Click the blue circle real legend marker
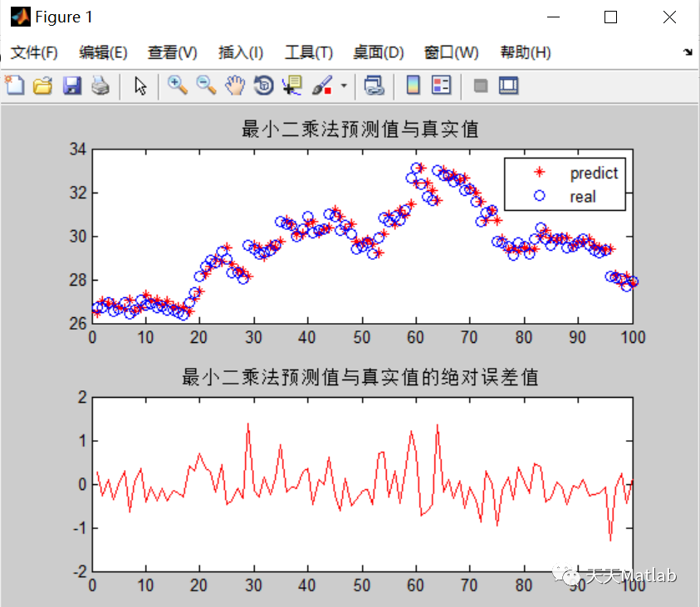This screenshot has height=607, width=700. tap(539, 195)
